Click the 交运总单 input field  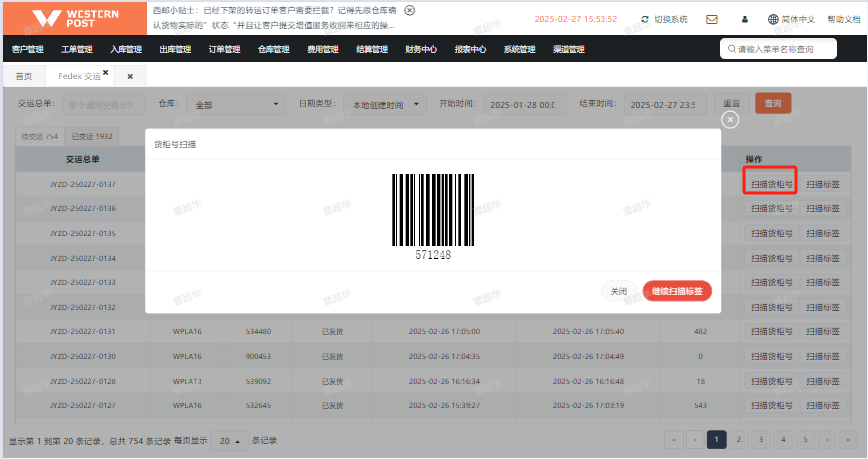tap(104, 104)
